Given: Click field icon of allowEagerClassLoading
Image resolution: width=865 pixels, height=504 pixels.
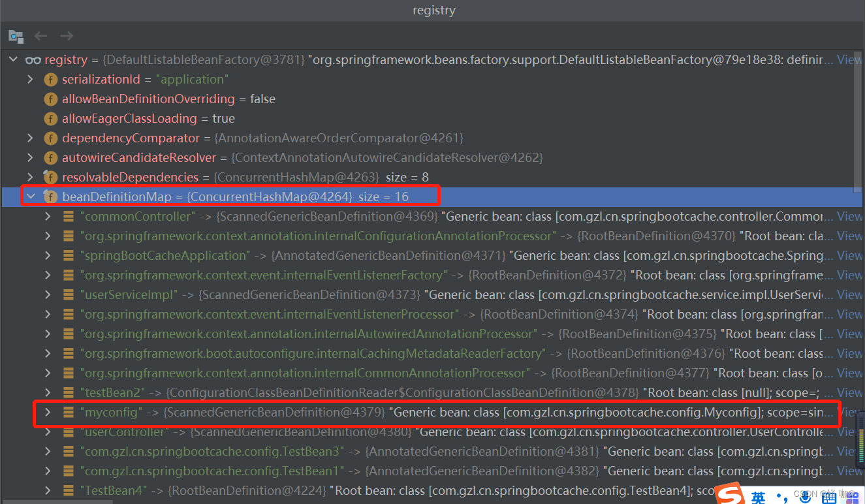Looking at the screenshot, I should [50, 119].
